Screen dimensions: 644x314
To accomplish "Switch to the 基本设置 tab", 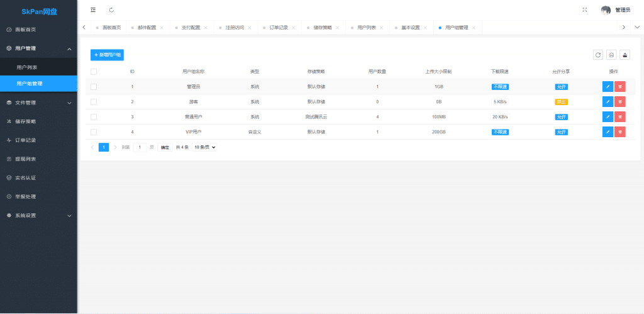I will click(x=410, y=28).
